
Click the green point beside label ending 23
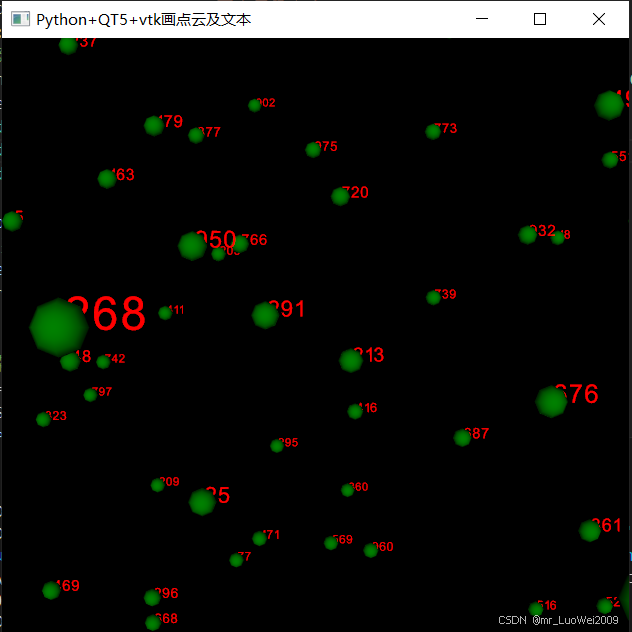44,419
